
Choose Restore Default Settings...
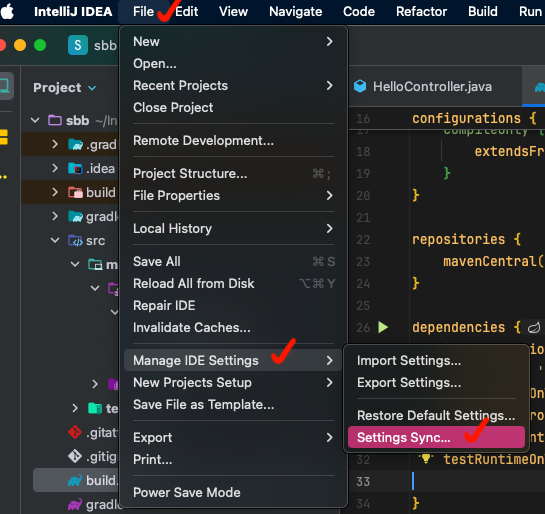(x=436, y=415)
